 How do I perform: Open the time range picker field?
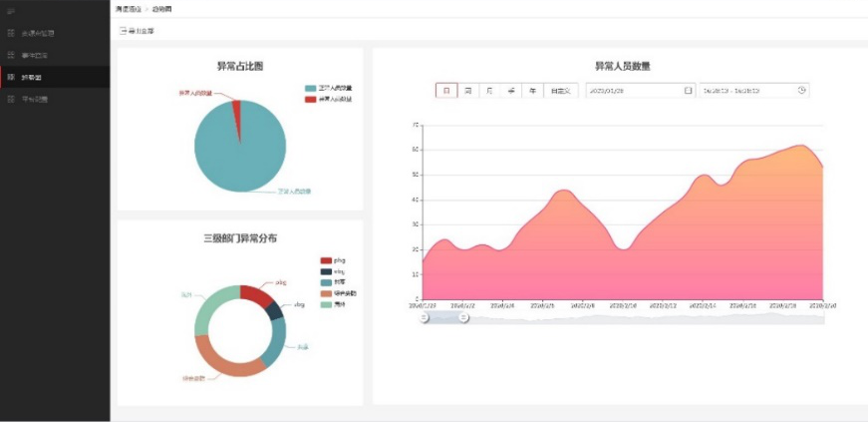[x=747, y=91]
